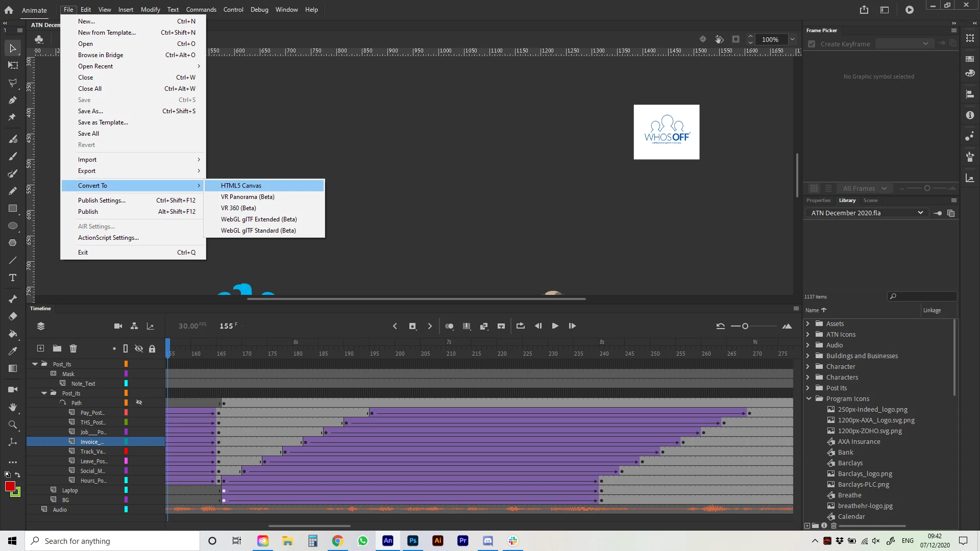980x551 pixels.
Task: Switch to the Properties tab
Action: tap(818, 201)
